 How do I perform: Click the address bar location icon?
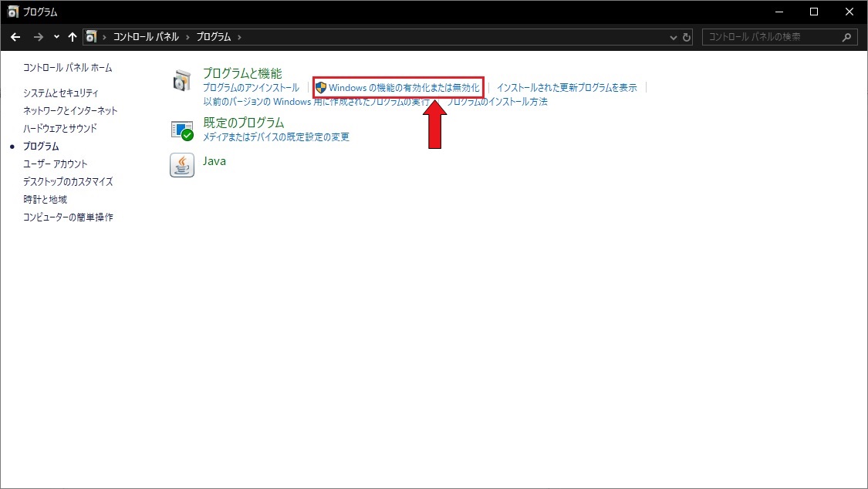(x=91, y=37)
